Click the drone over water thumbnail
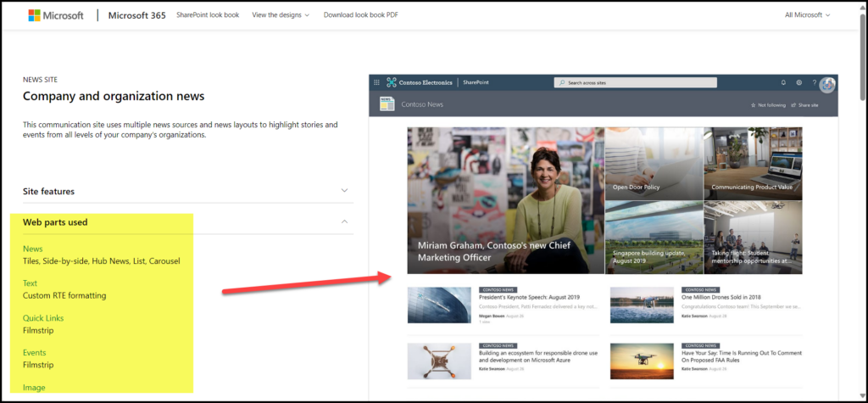The width and height of the screenshot is (868, 403). (643, 305)
